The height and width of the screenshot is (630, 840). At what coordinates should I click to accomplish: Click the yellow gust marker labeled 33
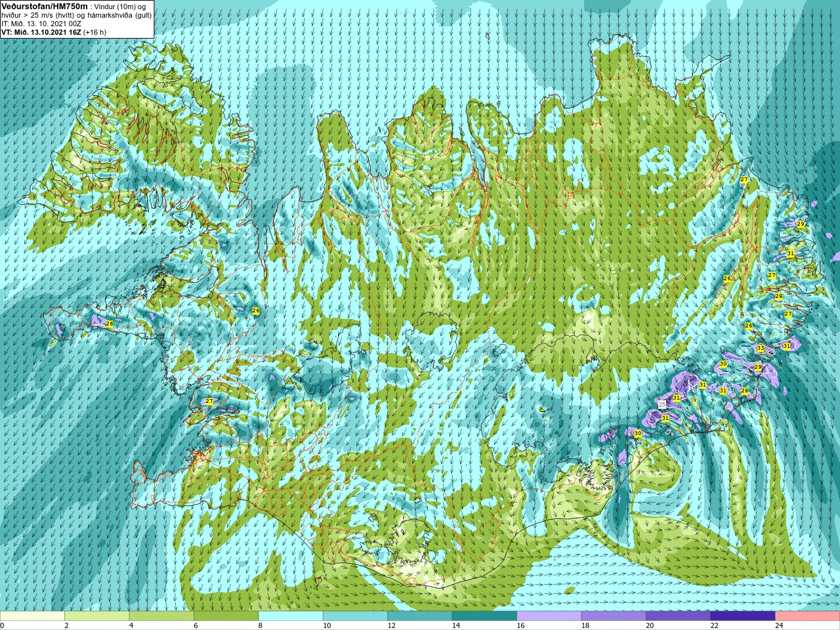pos(760,348)
